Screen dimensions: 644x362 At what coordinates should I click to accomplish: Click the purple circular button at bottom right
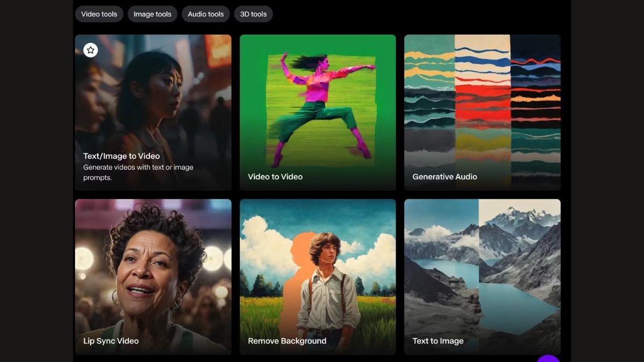[x=548, y=358]
